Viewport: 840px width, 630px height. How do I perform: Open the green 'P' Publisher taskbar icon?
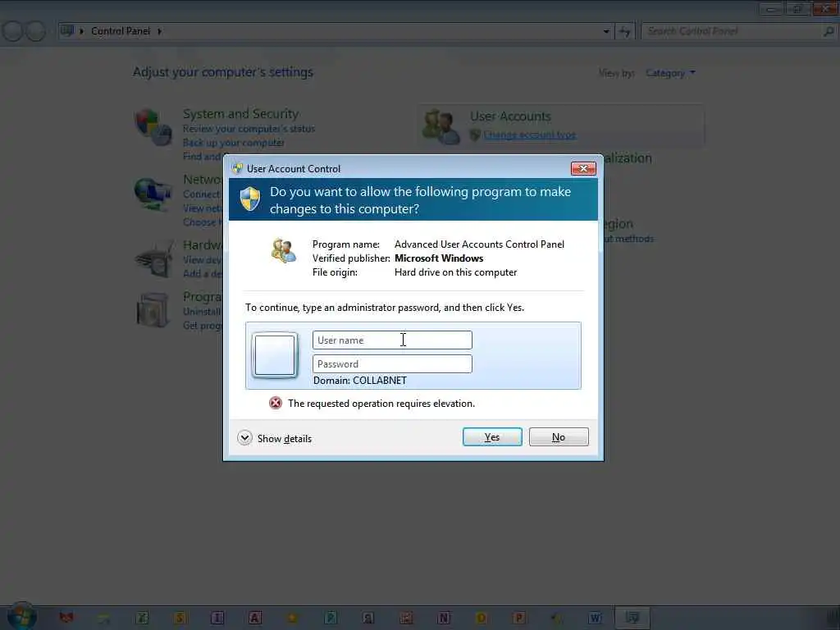tap(331, 618)
